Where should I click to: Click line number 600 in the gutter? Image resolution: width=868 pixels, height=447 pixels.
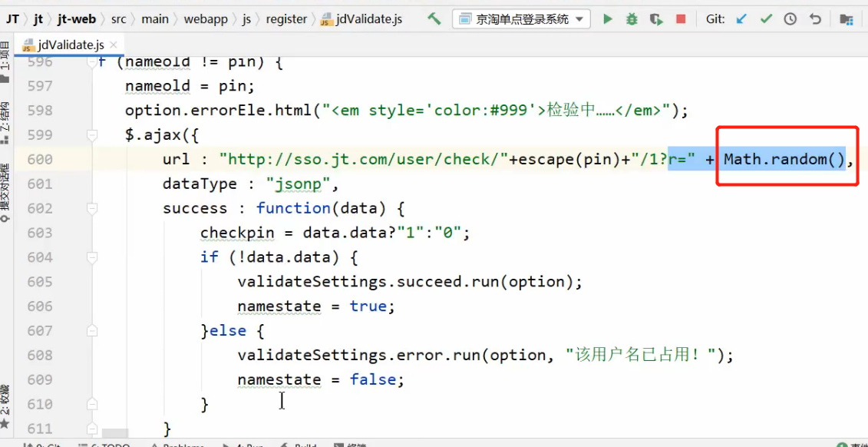click(39, 160)
